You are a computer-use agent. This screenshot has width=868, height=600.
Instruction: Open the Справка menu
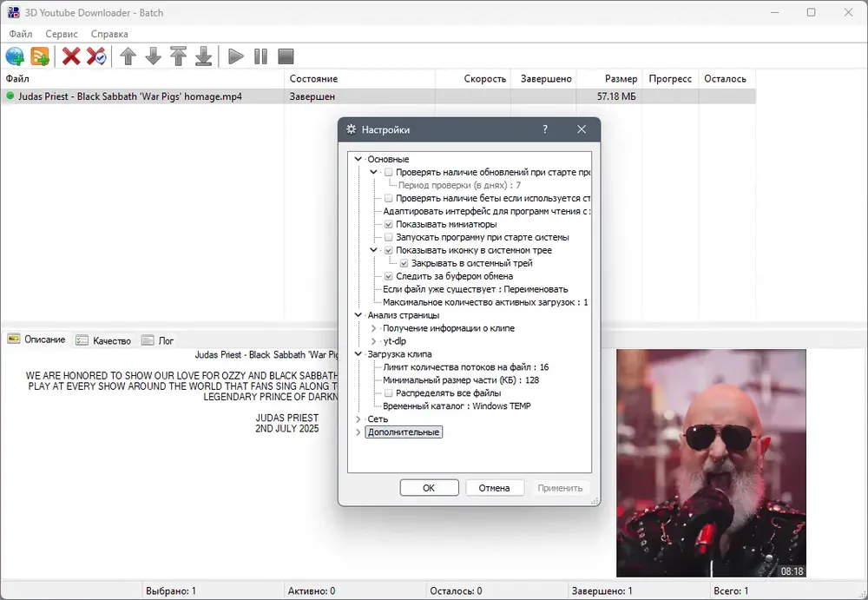(x=109, y=34)
